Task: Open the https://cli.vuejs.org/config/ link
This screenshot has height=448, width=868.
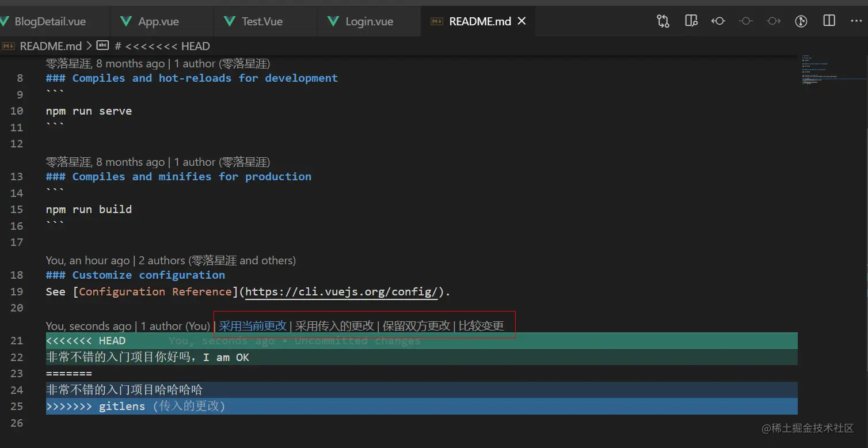Action: [x=342, y=292]
